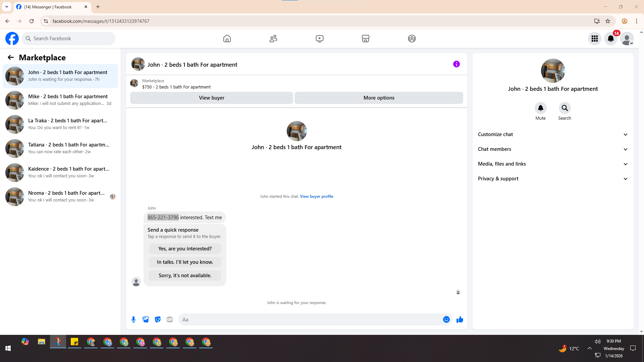Attach a photo with image icon

(146, 319)
